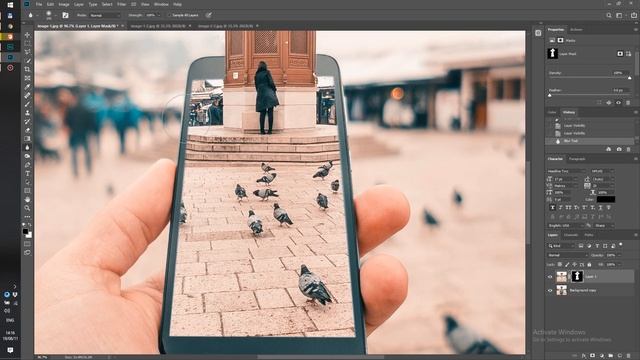
Task: Open the font family dropdown in the Character panel
Action: 567,171
